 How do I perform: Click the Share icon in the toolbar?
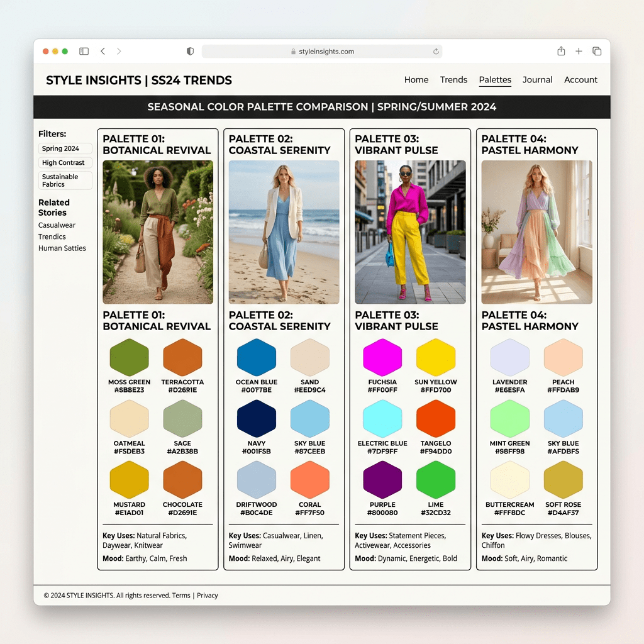(x=561, y=52)
